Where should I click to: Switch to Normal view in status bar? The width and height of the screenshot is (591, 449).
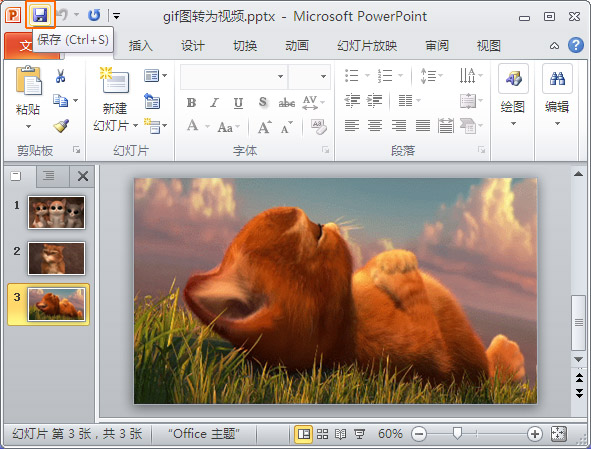(x=303, y=434)
